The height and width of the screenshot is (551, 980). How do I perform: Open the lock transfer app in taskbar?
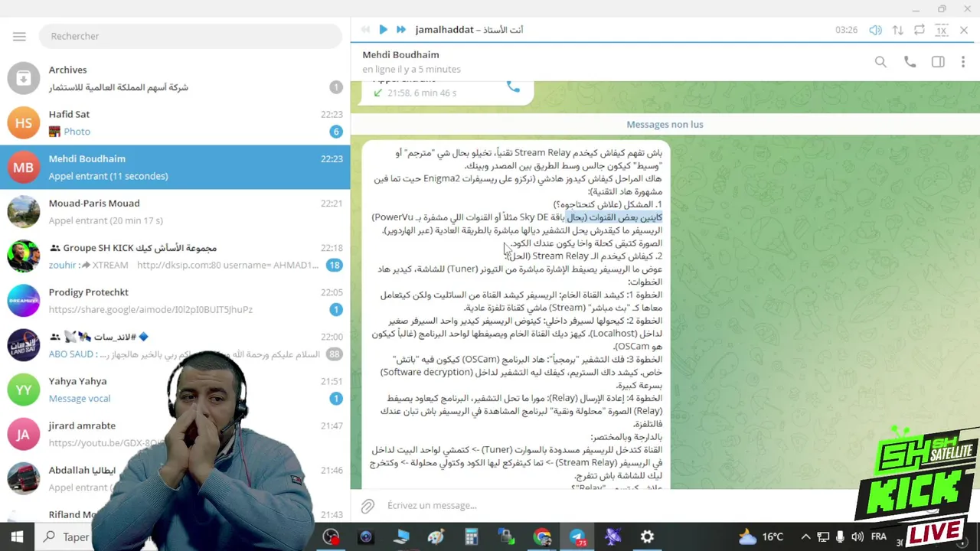(x=506, y=537)
